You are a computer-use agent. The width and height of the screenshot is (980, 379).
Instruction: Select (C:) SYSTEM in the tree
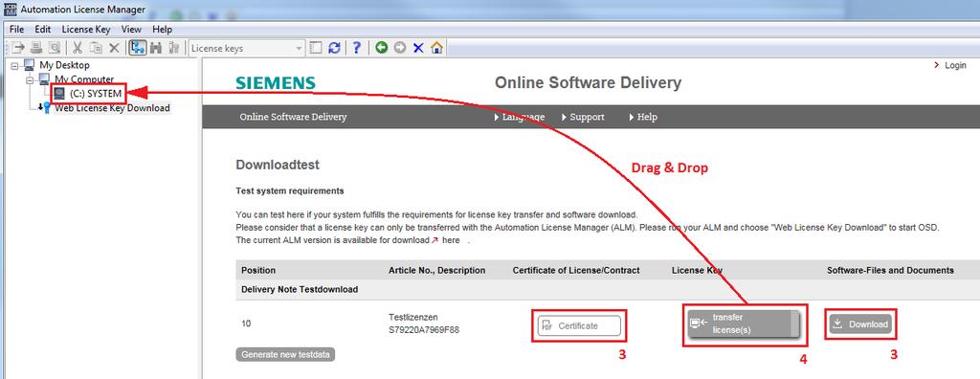[x=96, y=94]
